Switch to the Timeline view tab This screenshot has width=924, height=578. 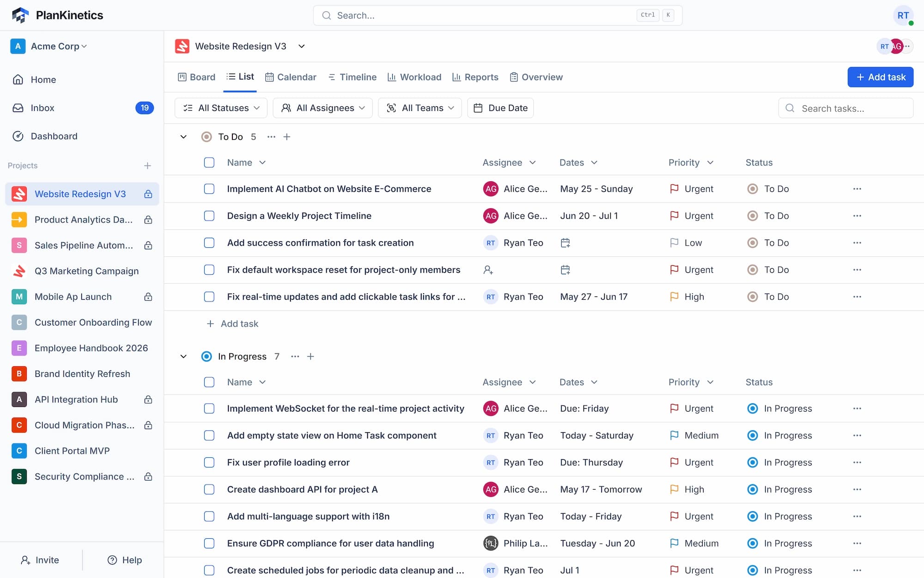coord(352,77)
